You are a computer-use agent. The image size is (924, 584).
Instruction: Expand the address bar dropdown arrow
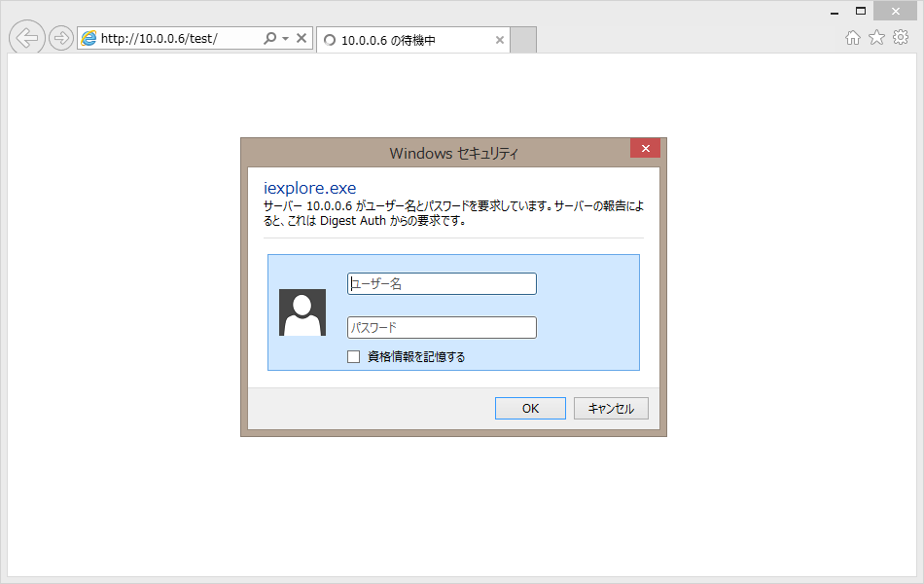(286, 40)
